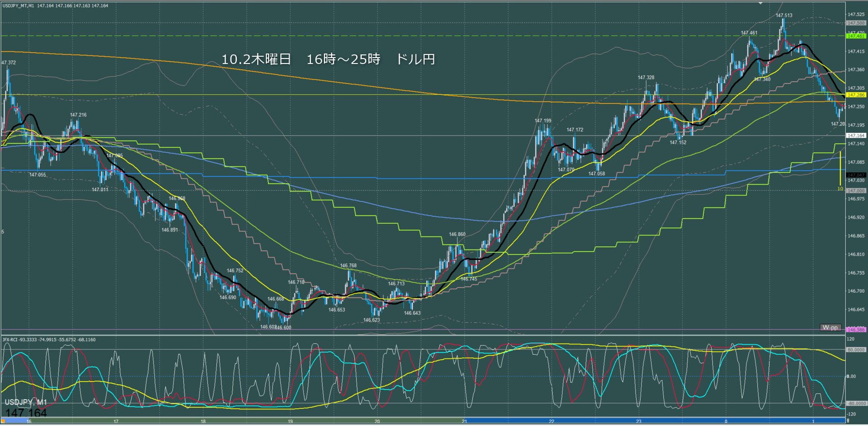Click the 147.513 high price label
This screenshot has width=868, height=426.
[784, 15]
